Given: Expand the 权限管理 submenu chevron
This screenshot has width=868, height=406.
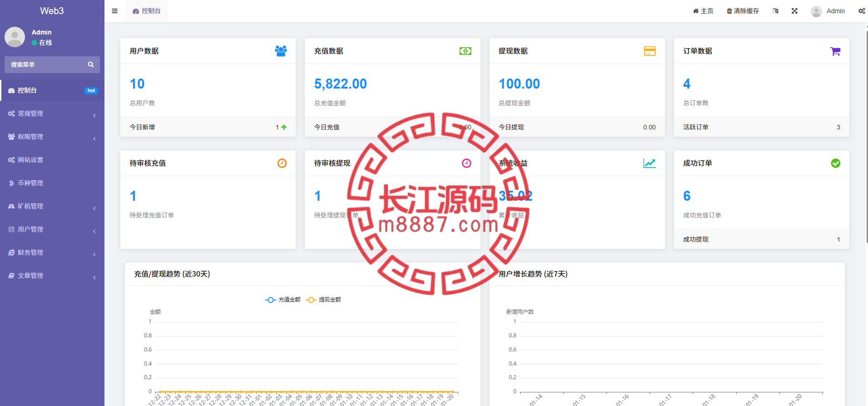Looking at the screenshot, I should pos(94,139).
